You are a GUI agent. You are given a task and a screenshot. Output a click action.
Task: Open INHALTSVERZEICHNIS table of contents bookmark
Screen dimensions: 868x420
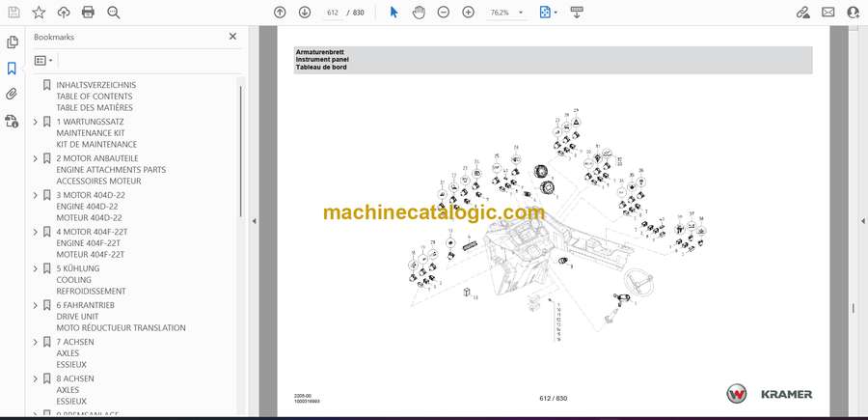tap(95, 97)
